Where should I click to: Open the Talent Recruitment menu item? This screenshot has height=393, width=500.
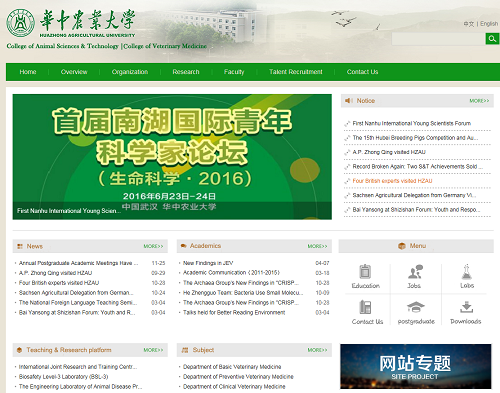(x=295, y=72)
